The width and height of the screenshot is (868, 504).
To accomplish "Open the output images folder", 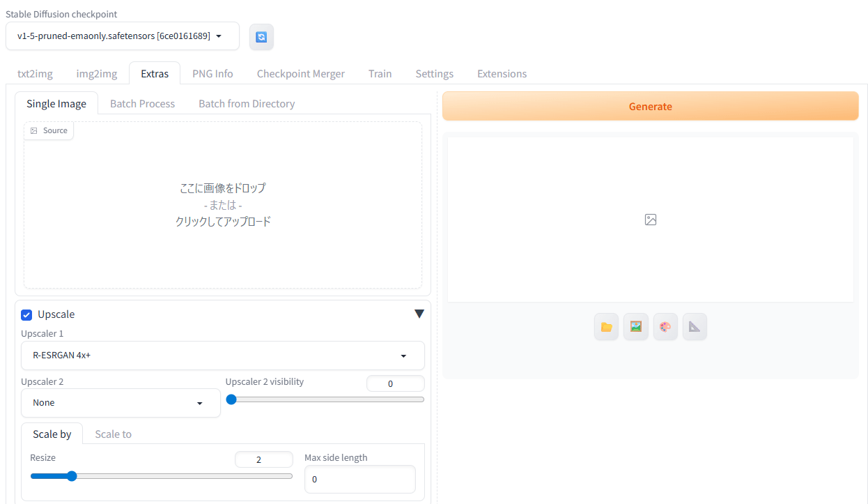I will (x=606, y=326).
